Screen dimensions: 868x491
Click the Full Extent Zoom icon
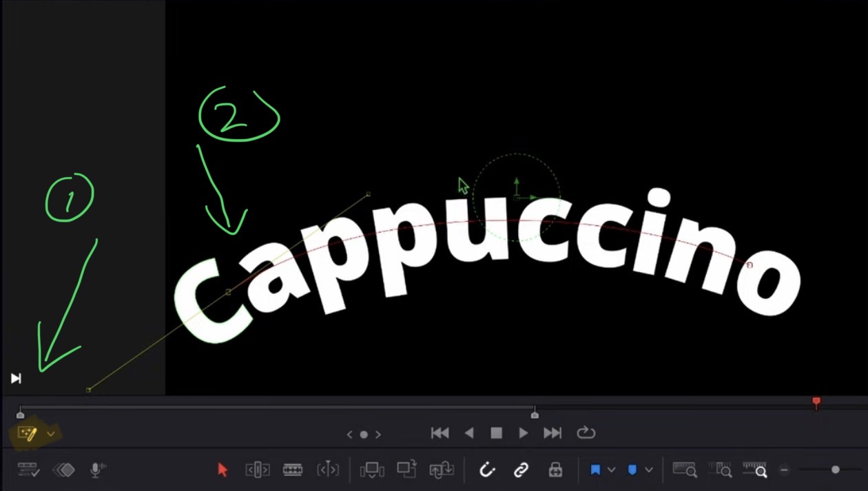click(x=685, y=470)
